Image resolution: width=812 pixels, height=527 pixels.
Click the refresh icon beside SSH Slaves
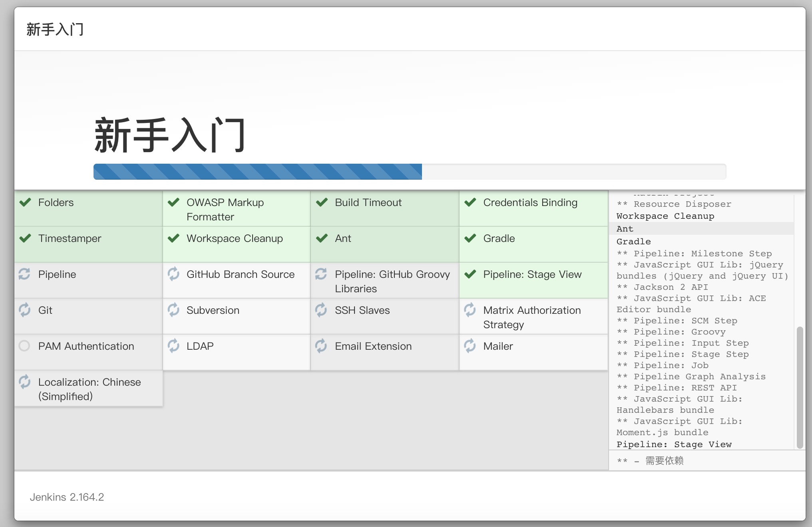(x=321, y=310)
